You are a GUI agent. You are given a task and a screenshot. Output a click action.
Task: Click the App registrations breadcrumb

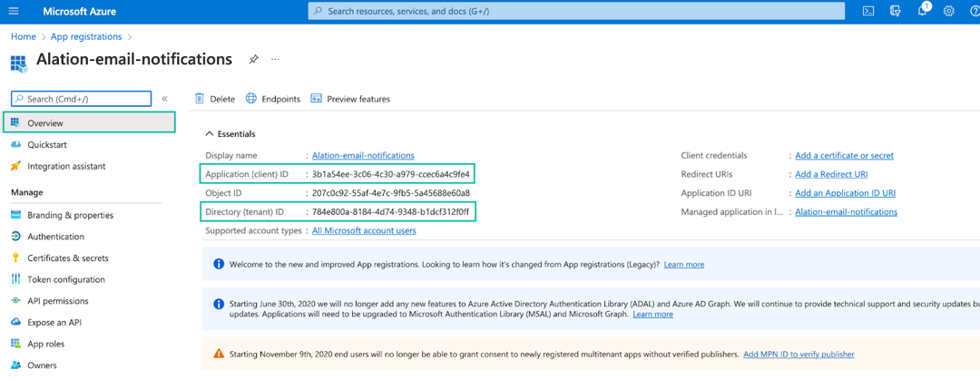86,37
